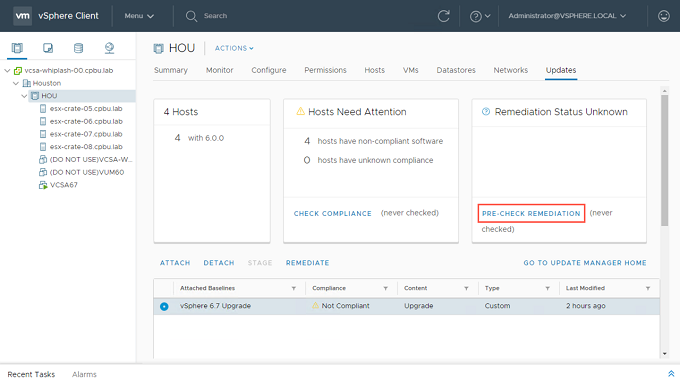Click DETACH baseline button

[219, 263]
